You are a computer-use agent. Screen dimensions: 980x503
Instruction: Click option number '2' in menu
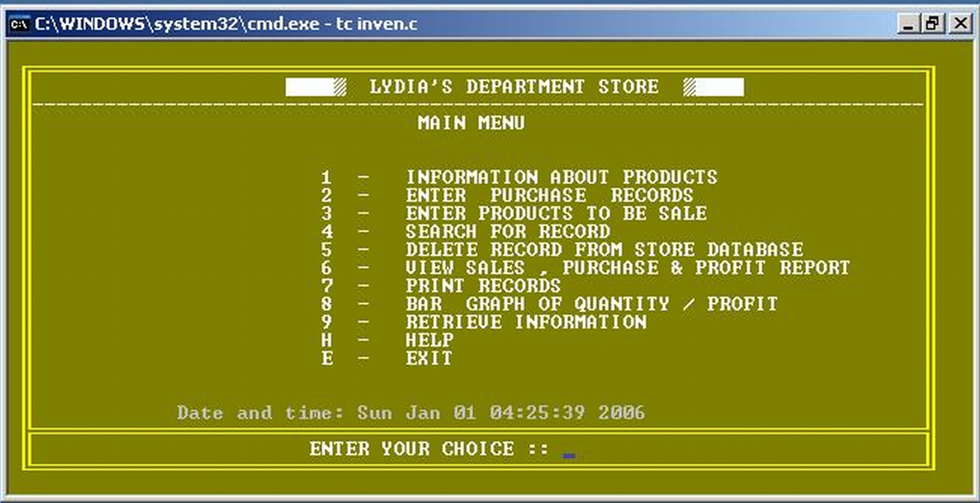click(x=326, y=195)
